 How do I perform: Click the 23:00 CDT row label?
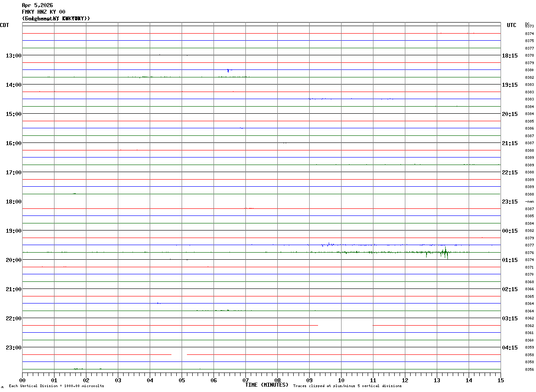click(13, 347)
